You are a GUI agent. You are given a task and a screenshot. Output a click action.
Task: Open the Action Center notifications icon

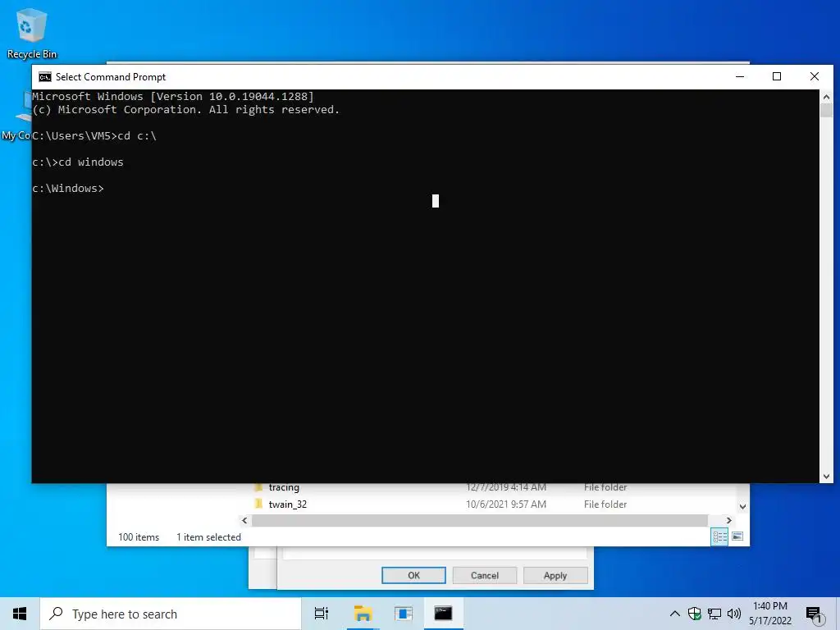click(x=815, y=614)
